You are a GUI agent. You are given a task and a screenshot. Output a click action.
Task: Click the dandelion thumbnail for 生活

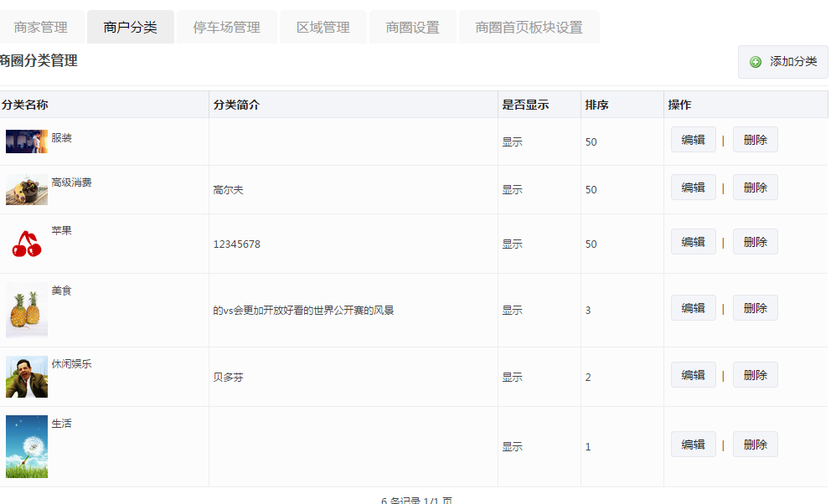click(26, 446)
